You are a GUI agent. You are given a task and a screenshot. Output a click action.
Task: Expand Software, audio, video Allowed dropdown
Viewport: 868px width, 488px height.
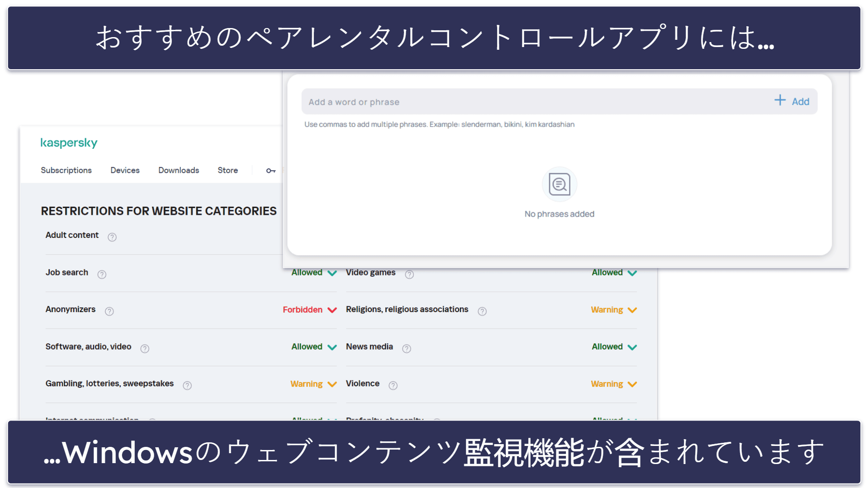tap(314, 347)
